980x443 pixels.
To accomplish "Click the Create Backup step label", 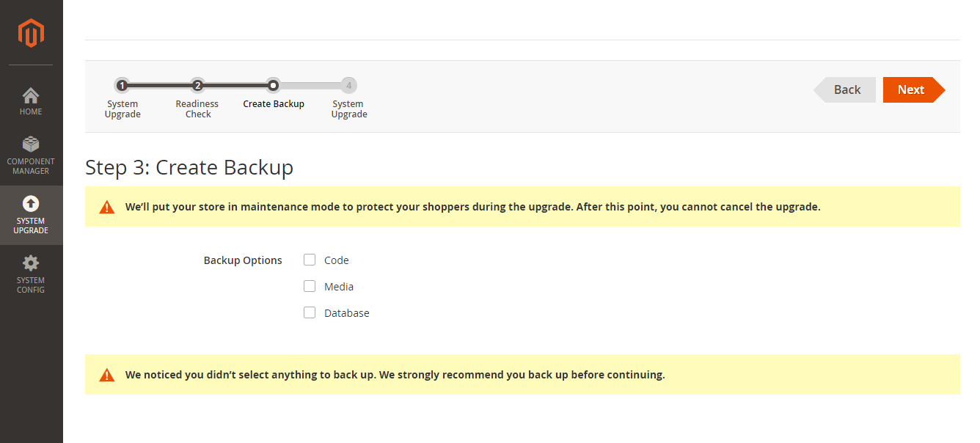I will coord(274,104).
